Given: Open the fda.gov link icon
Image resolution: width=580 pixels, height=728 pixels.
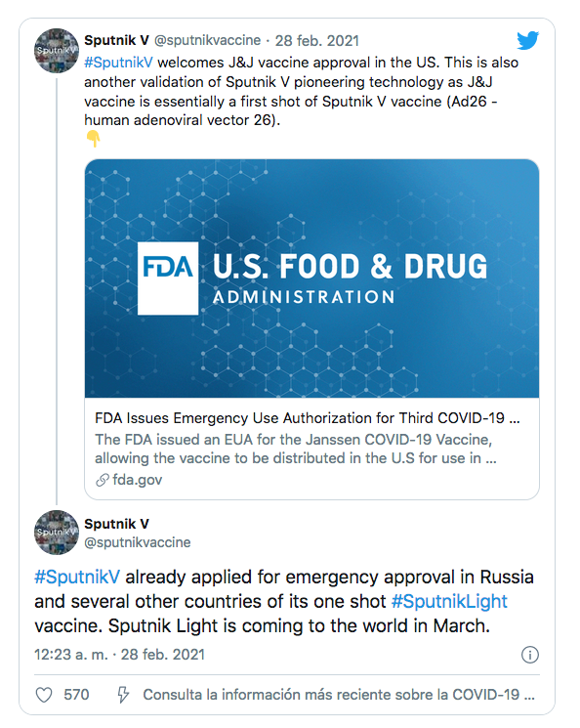Looking at the screenshot, I should point(103,480).
